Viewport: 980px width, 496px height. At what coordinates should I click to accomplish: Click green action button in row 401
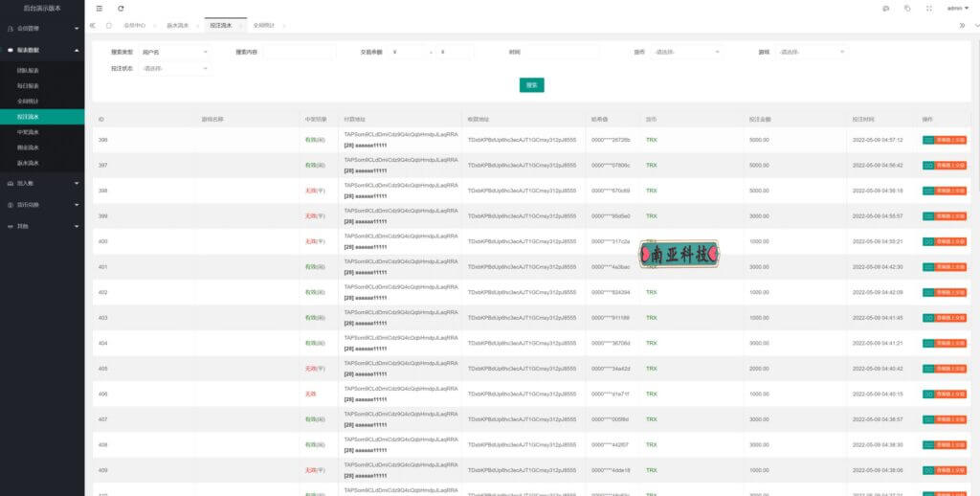(x=928, y=267)
